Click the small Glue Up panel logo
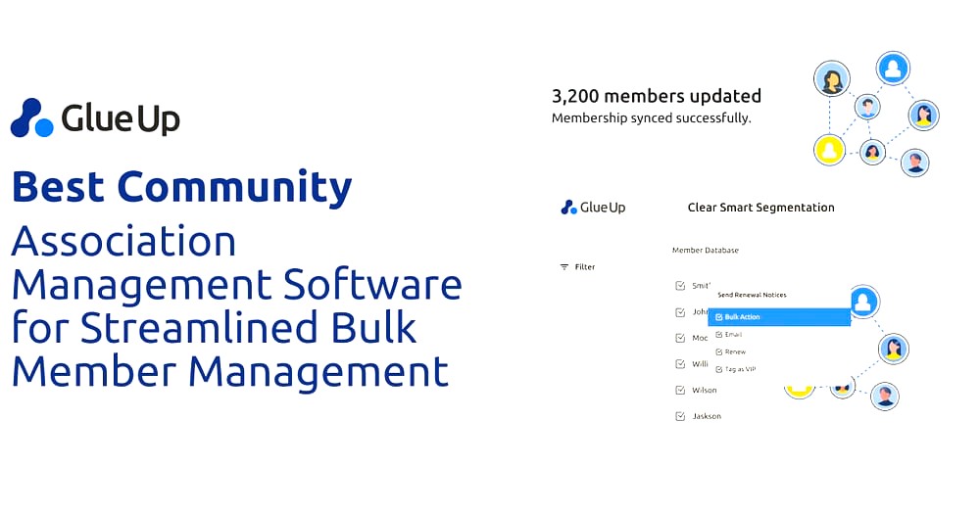The image size is (980, 514). click(x=593, y=208)
